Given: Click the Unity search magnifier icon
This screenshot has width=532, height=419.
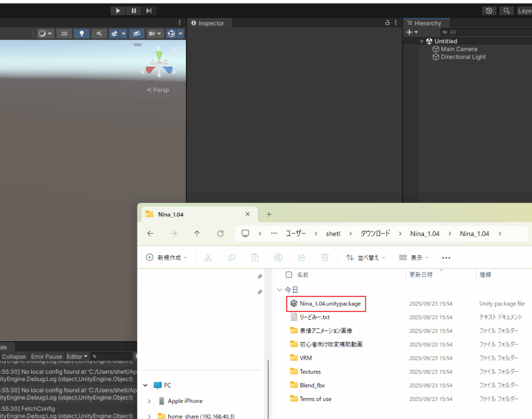Looking at the screenshot, I should point(506,11).
